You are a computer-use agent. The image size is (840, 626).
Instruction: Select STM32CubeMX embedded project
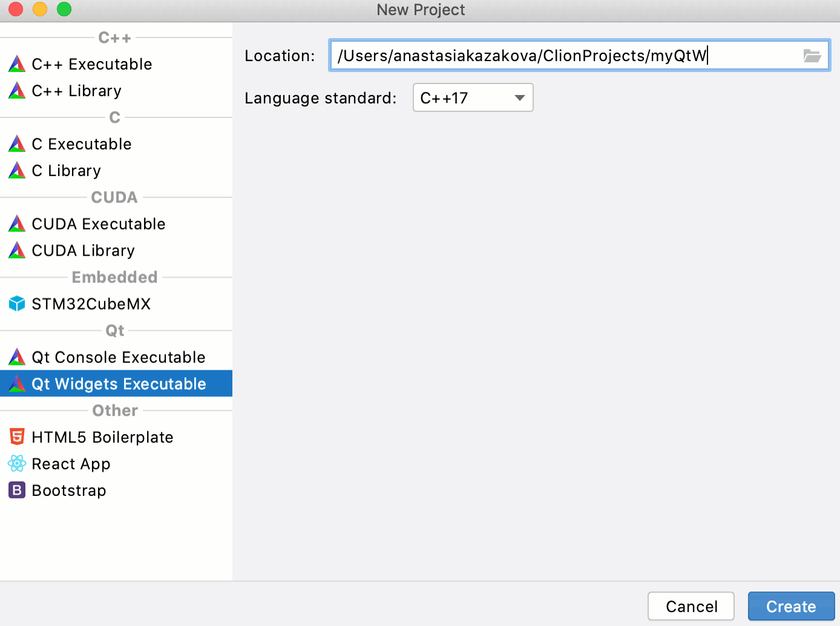click(116, 304)
